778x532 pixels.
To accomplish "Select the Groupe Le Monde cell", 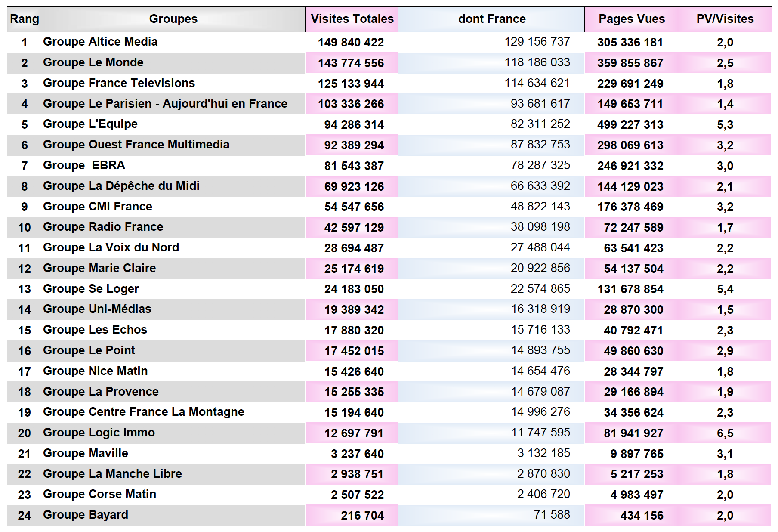I will 93,62.
